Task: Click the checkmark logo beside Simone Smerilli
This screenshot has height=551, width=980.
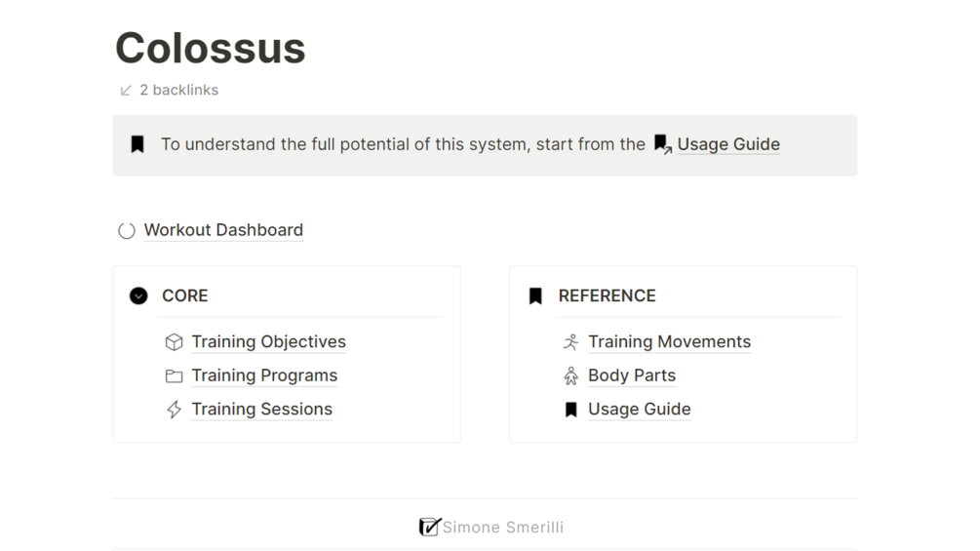Action: [x=429, y=528]
